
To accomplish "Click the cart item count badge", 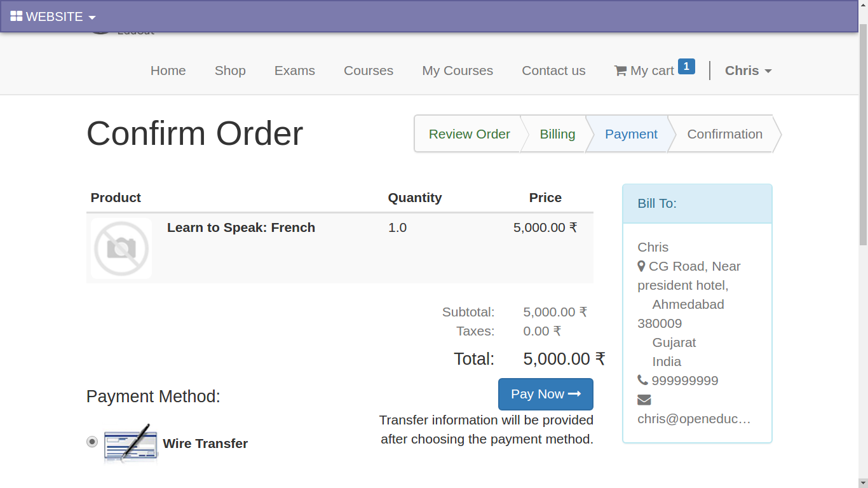I will click(686, 66).
